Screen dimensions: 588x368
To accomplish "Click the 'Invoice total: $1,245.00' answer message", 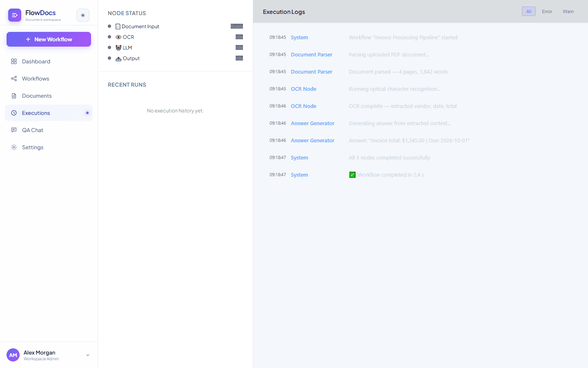I will pos(409,141).
